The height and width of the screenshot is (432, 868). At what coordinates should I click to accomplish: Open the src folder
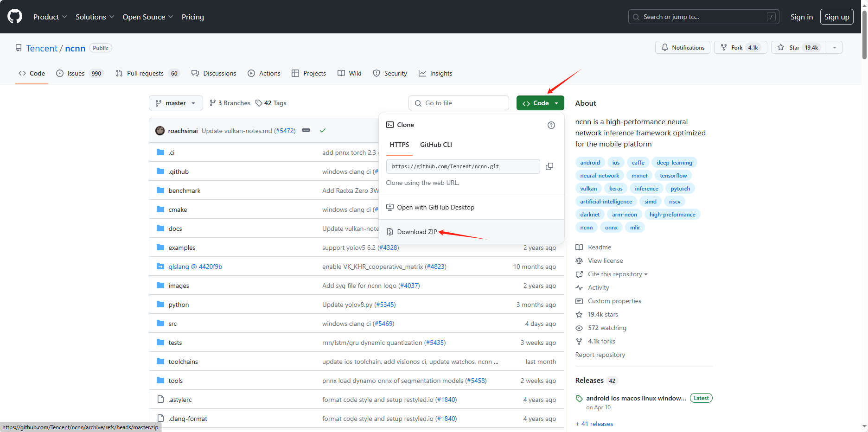(x=172, y=324)
